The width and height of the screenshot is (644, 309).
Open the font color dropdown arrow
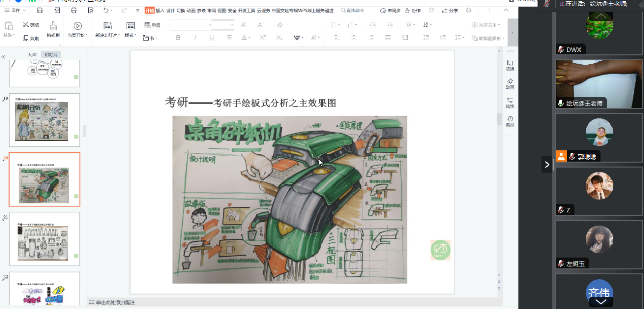point(250,38)
